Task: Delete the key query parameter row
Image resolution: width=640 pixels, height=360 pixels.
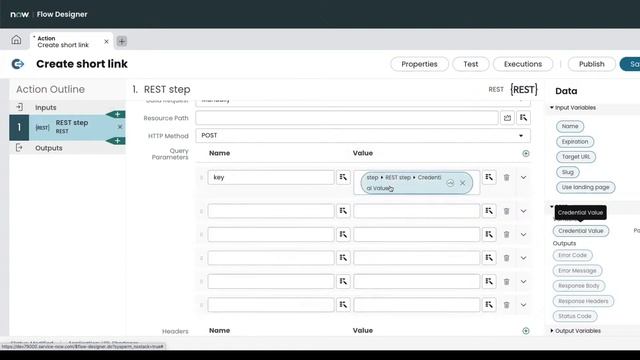Action: tap(507, 178)
